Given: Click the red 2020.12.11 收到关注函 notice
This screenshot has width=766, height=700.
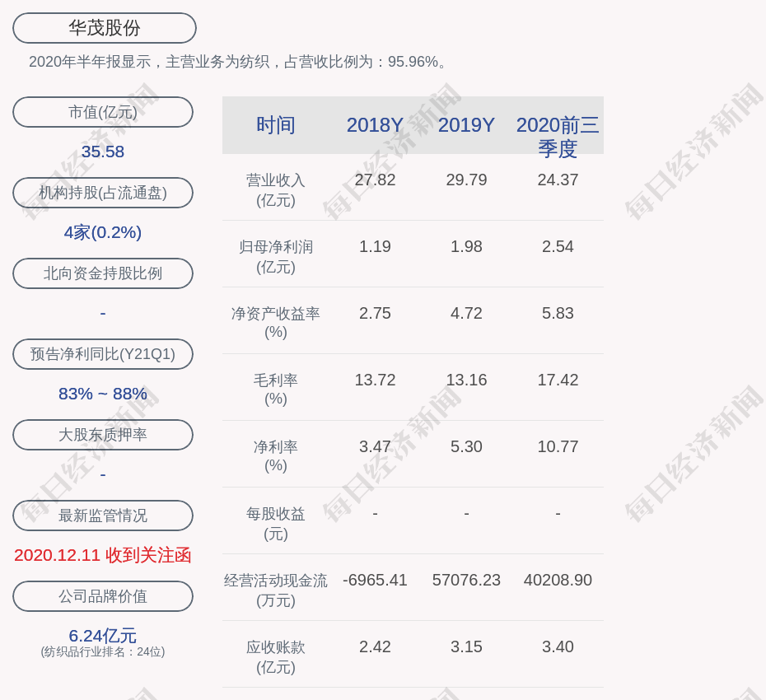Looking at the screenshot, I should pyautogui.click(x=103, y=555).
